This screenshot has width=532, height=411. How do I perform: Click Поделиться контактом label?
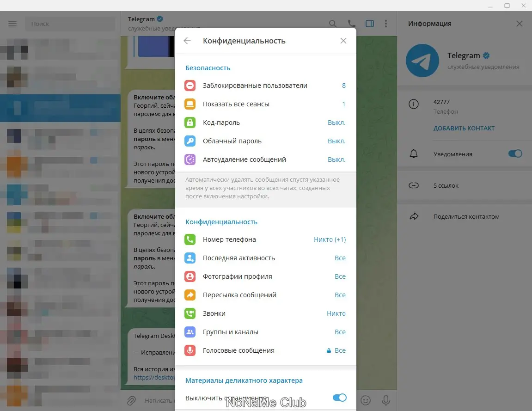[x=466, y=216]
